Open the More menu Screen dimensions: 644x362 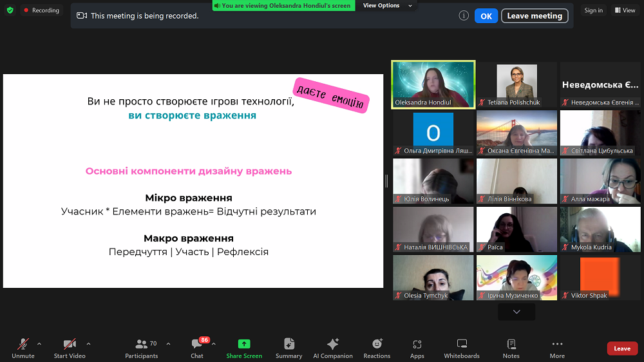tap(557, 344)
